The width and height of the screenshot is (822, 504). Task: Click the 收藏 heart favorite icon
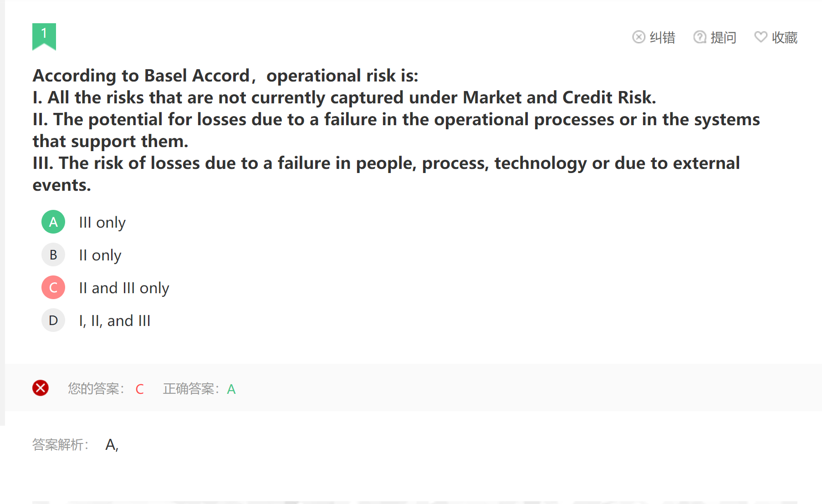coord(761,37)
